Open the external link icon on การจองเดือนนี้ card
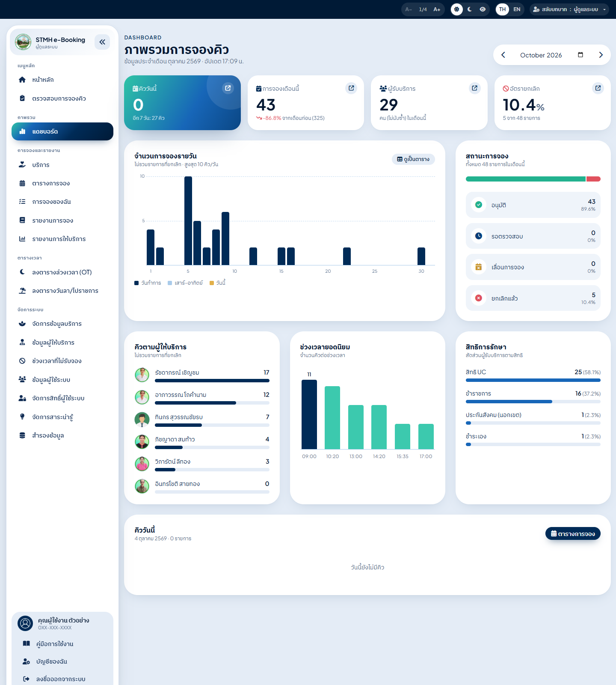Screen dimensions: 616x685 [x=351, y=88]
